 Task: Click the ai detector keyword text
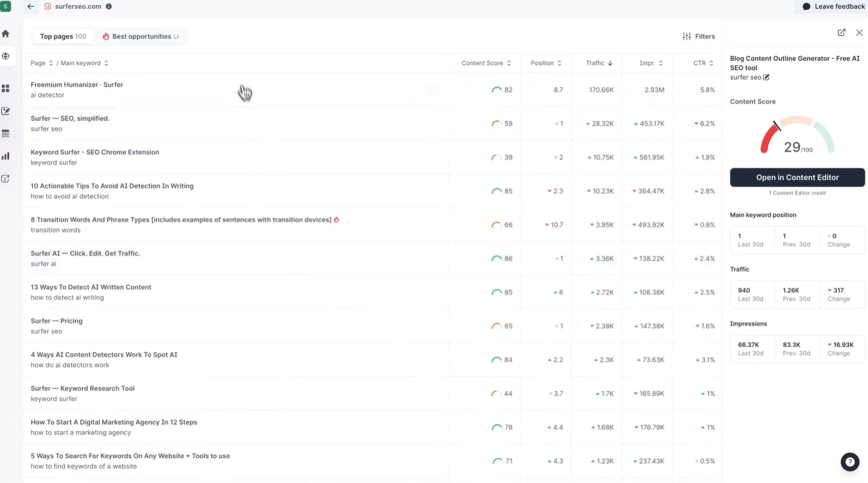click(48, 95)
